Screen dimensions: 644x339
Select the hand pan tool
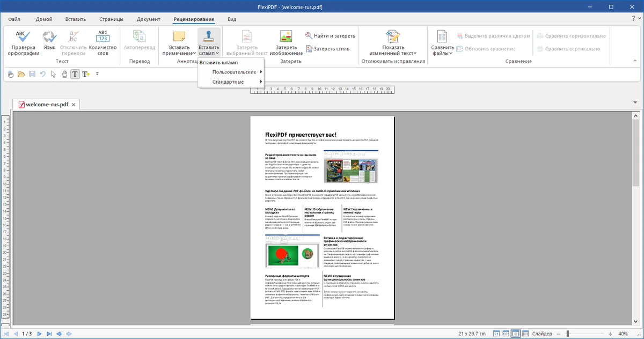[x=64, y=74]
